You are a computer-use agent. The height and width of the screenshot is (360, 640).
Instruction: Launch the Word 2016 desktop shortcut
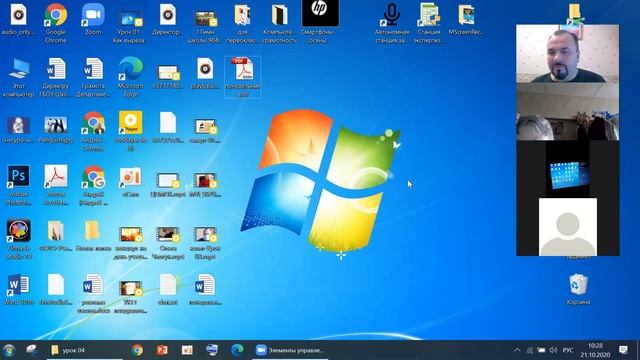(x=18, y=290)
